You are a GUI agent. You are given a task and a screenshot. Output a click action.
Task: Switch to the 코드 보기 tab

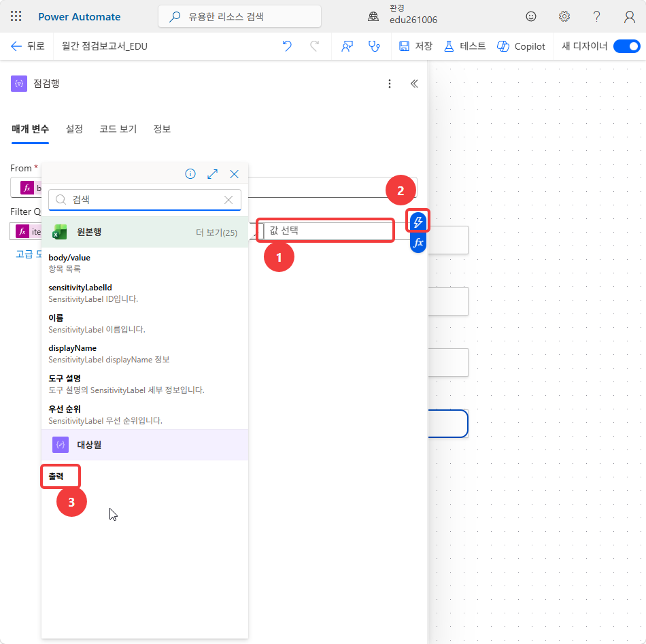[x=118, y=129]
